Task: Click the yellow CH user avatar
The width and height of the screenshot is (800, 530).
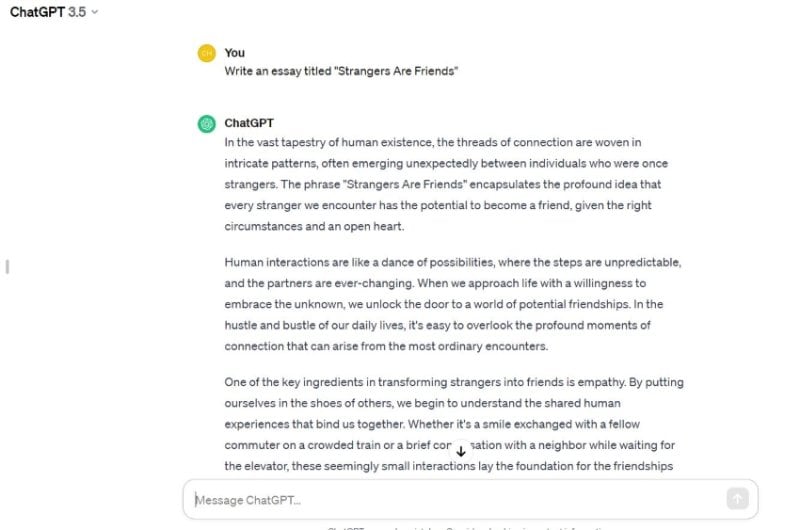Action: tap(207, 53)
